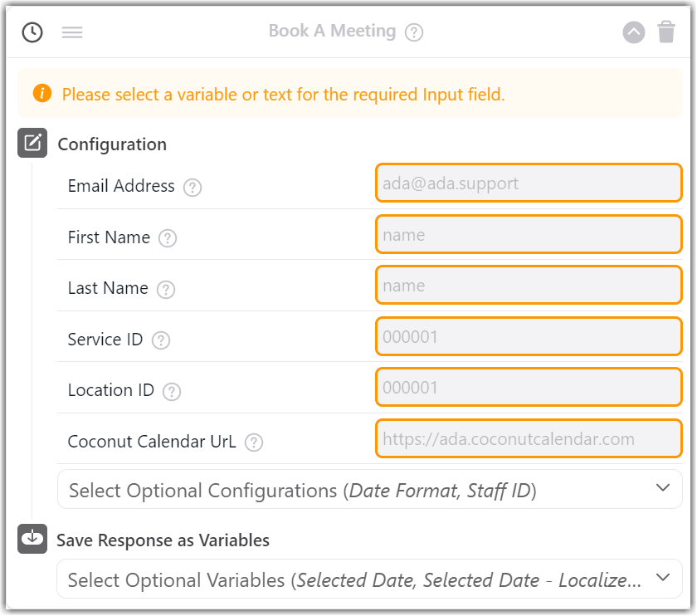Click the orange info icon in the warning banner

click(42, 94)
